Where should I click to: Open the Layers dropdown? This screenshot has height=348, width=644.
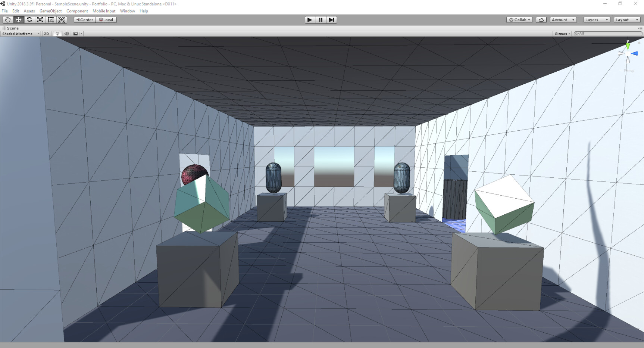[x=596, y=20]
